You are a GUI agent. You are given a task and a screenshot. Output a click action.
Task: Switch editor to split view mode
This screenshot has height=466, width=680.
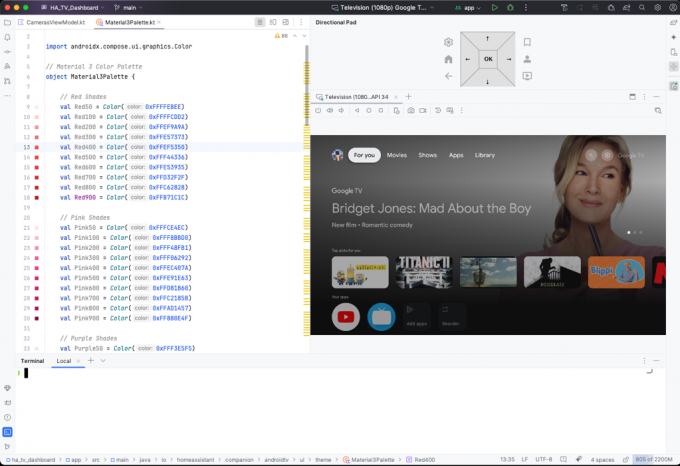(273, 22)
